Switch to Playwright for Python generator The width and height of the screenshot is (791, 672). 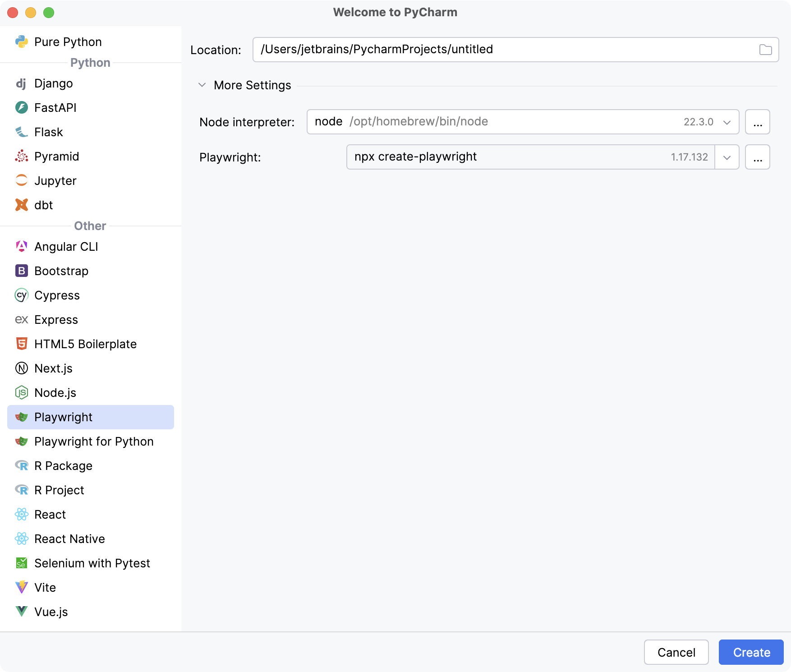(x=94, y=442)
